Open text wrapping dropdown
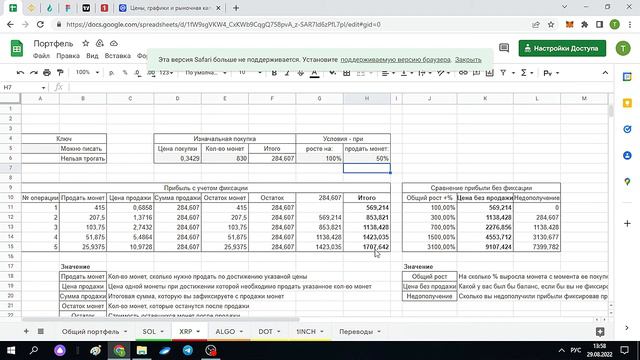 point(425,73)
